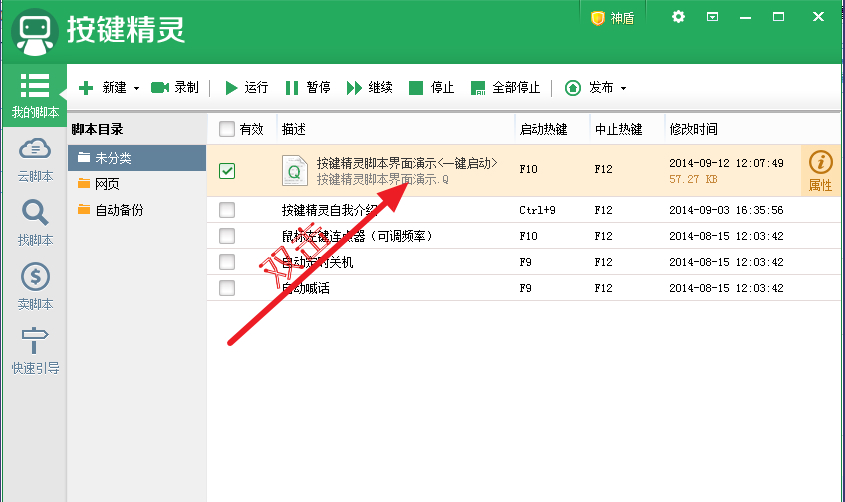Open title bar dropdown menu icon
This screenshot has width=845, height=502.
coord(712,17)
